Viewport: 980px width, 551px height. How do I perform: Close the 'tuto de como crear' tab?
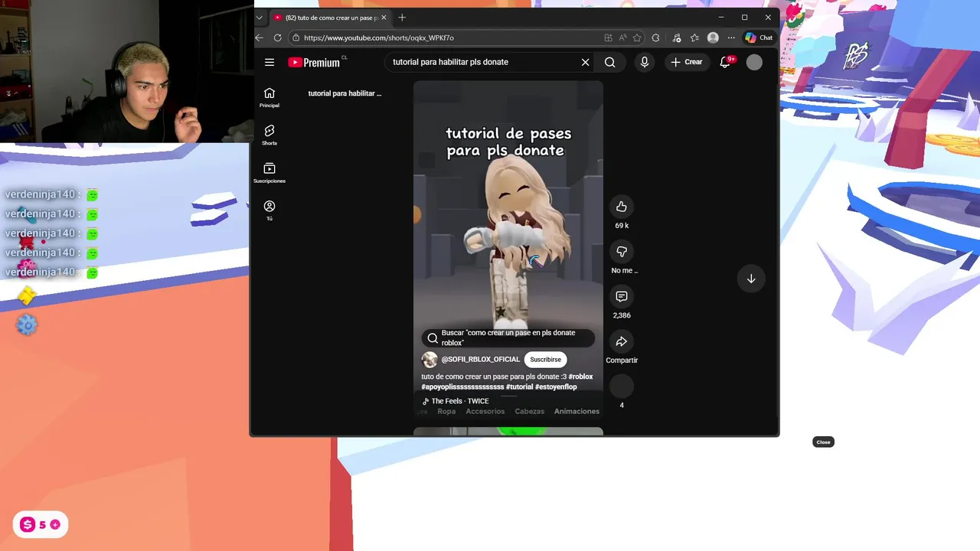point(384,17)
